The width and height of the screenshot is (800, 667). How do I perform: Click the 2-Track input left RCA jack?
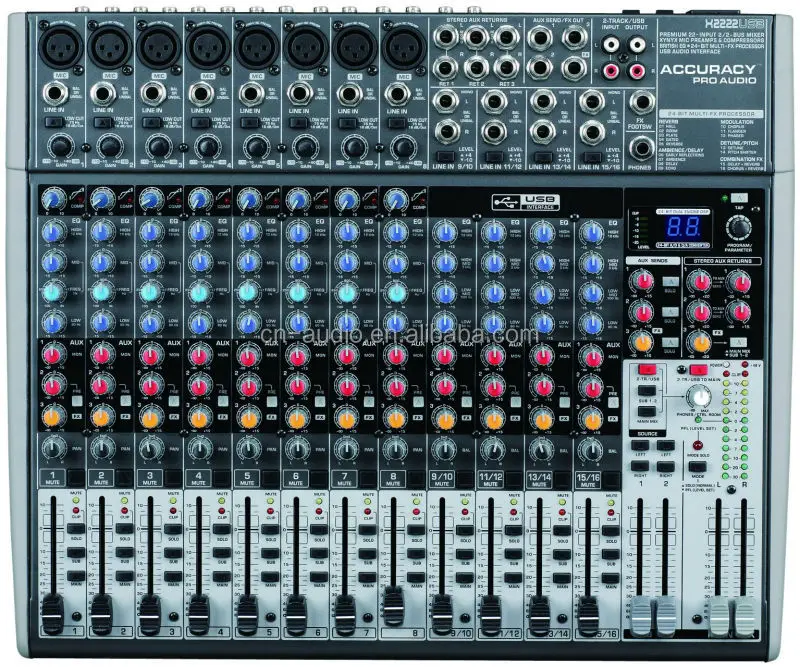coord(612,44)
